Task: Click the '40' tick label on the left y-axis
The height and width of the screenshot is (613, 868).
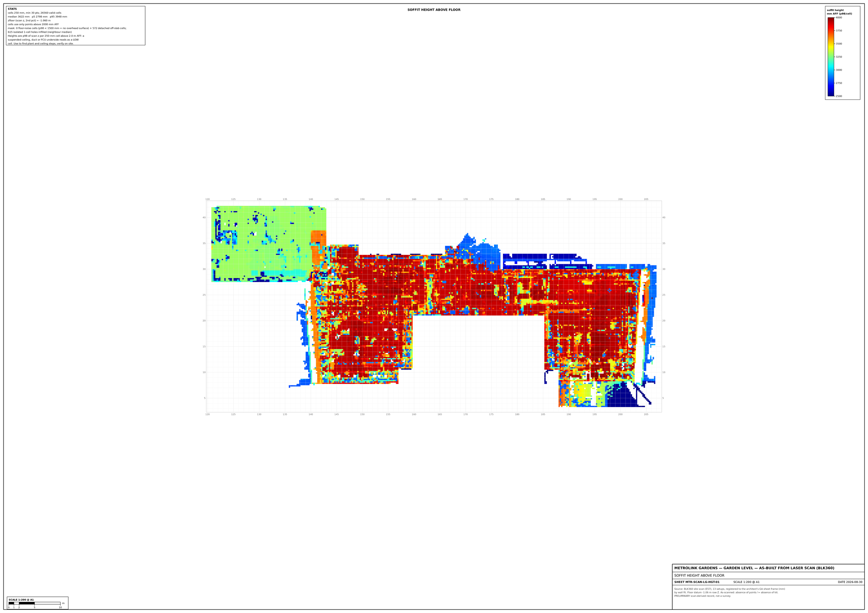Action: pyautogui.click(x=204, y=218)
